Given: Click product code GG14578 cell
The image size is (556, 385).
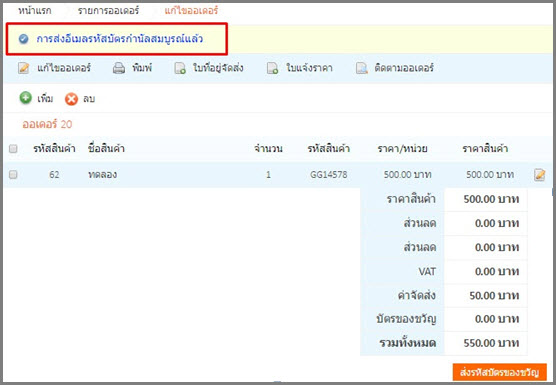Looking at the screenshot, I should point(329,174).
